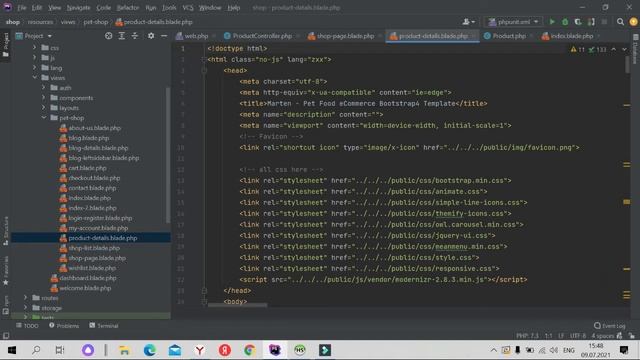The height and width of the screenshot is (360, 640).
Task: Open the Event Log
Action: (609, 326)
